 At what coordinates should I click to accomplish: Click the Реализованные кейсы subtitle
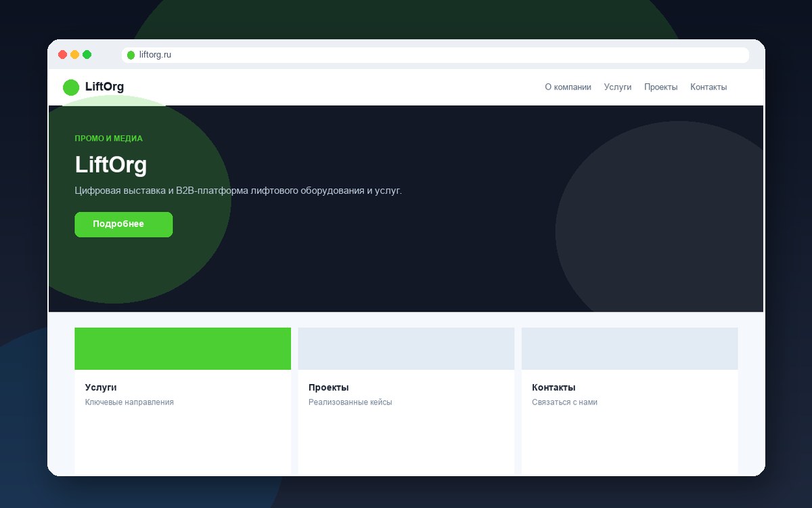click(x=351, y=402)
